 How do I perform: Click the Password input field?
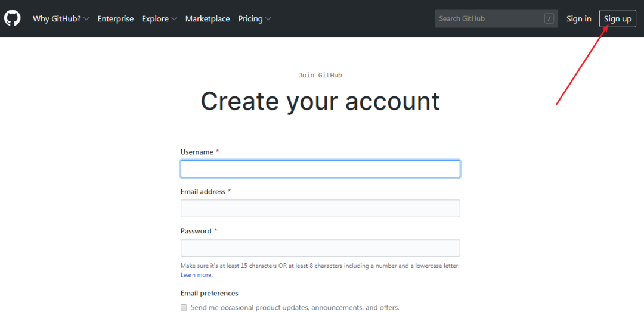320,248
